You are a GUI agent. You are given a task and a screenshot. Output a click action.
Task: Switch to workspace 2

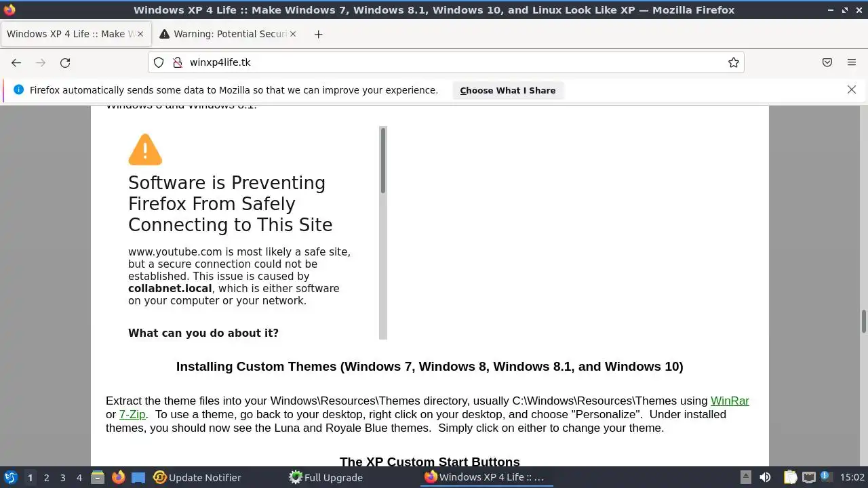(46, 477)
